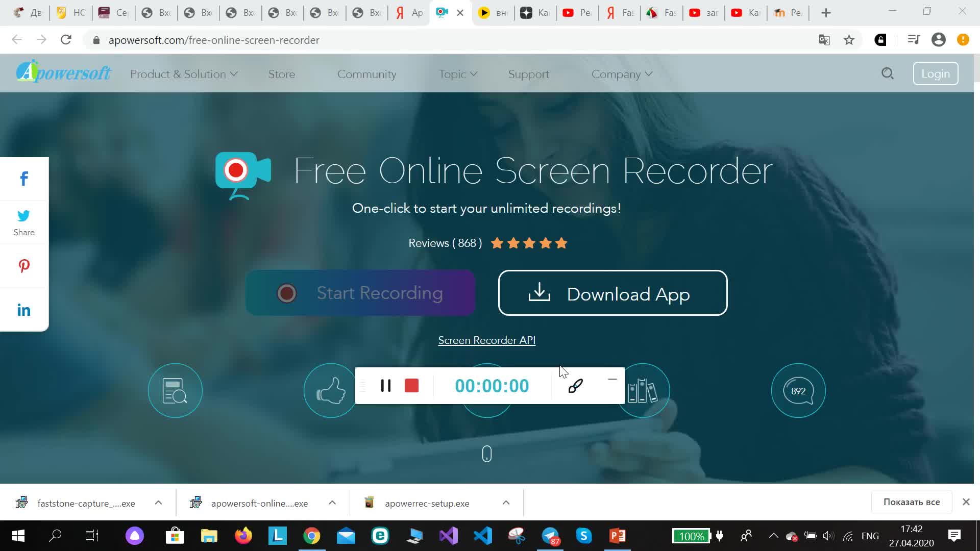Open Chrome from the taskbar
Image resolution: width=980 pixels, height=551 pixels.
click(312, 536)
